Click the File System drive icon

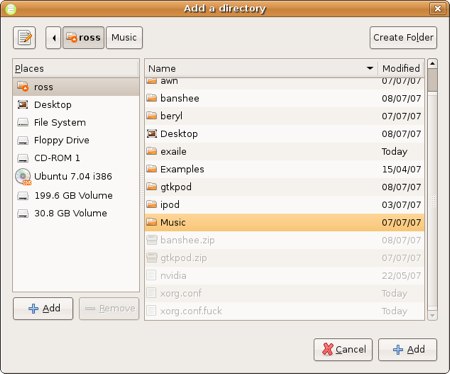23,123
